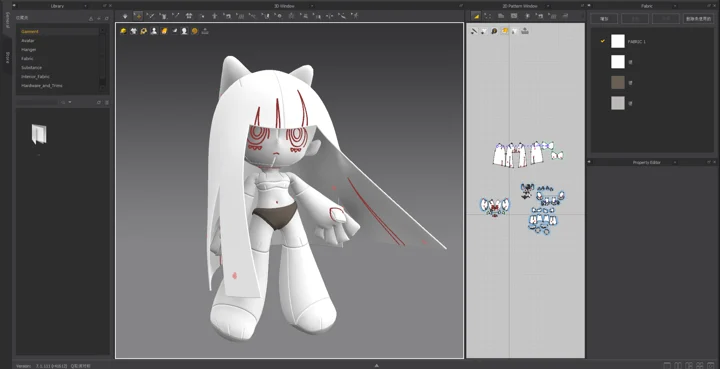Screen dimensions: 720x369
Task: Collapse the Property Editor with left arrow
Action: tap(590, 162)
